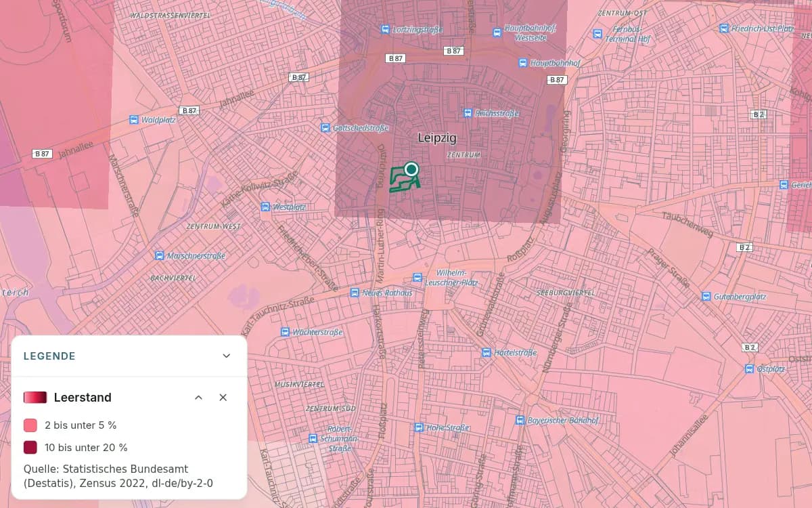
Task: Click the ZENTRUM-WEST district label
Action: tap(213, 226)
